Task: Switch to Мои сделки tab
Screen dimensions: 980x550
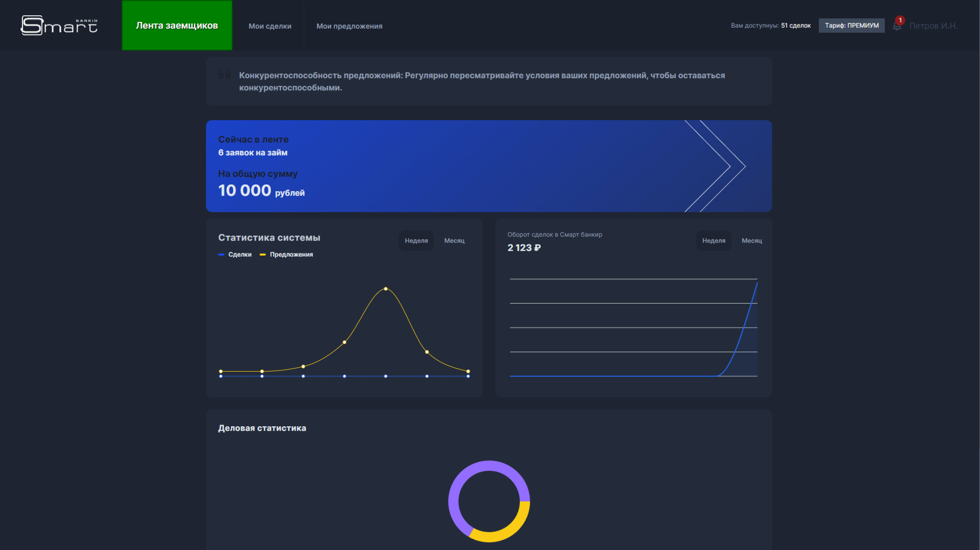Action: (270, 26)
